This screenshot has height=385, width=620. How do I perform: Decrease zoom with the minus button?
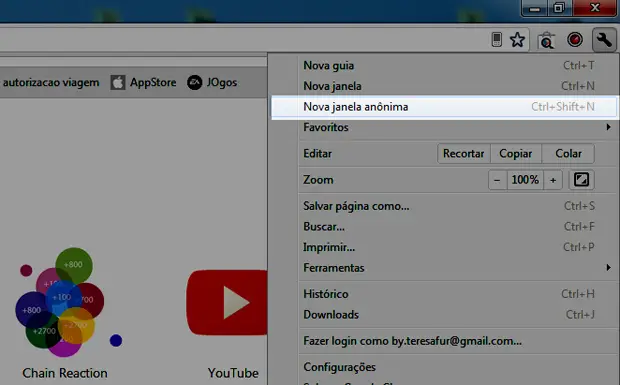[x=497, y=180]
